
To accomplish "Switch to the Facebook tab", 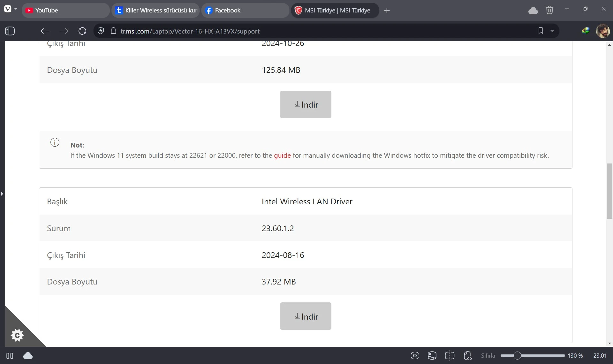I will (245, 11).
